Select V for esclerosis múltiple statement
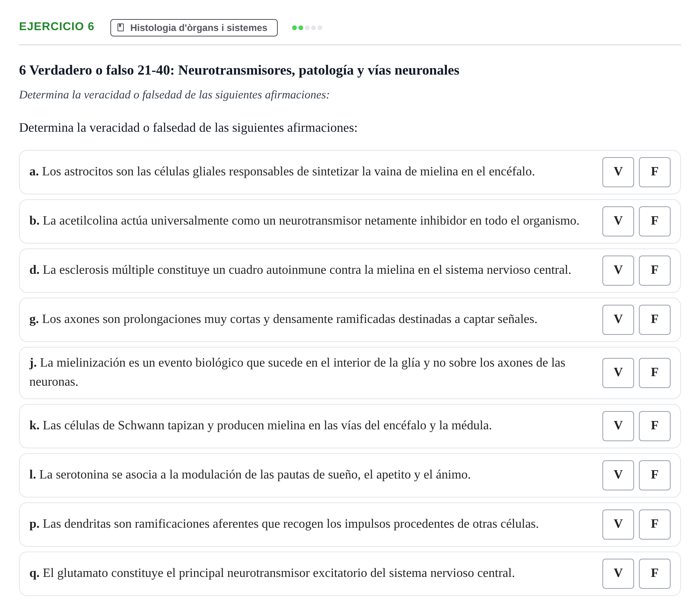 tap(618, 270)
